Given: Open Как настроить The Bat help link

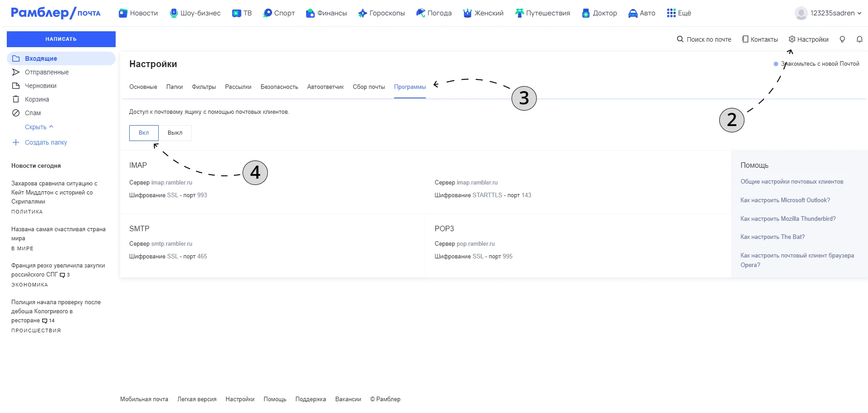Looking at the screenshot, I should [773, 237].
